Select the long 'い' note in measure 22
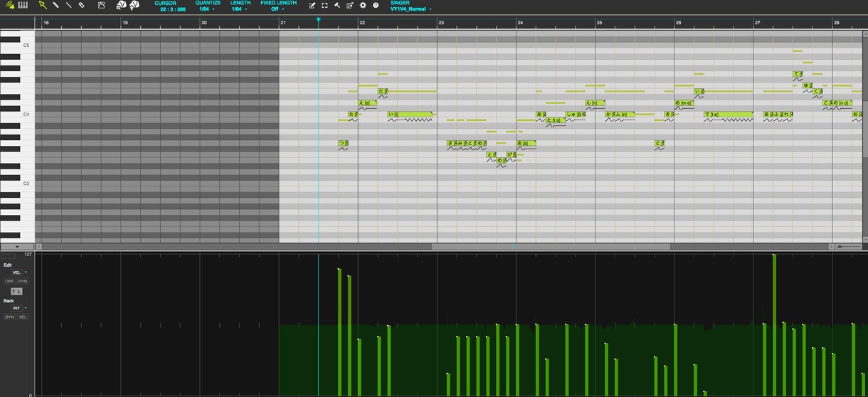This screenshot has width=868, height=397. point(410,115)
